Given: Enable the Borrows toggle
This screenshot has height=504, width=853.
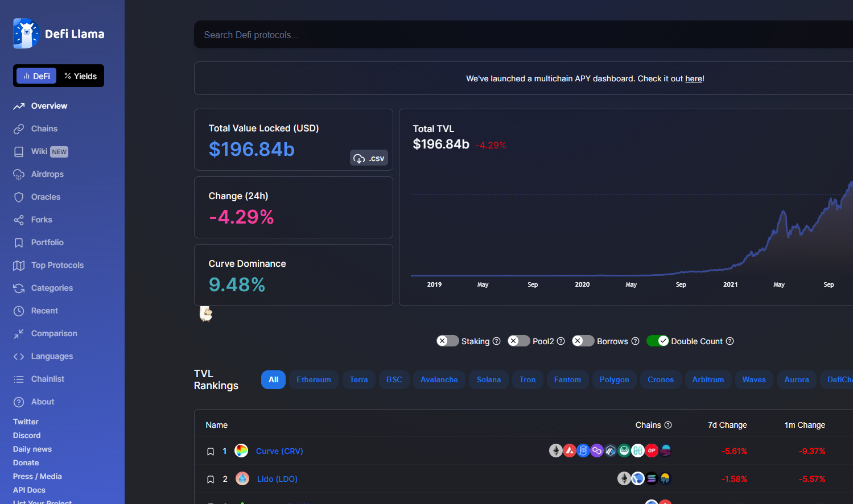Looking at the screenshot, I should pos(583,341).
